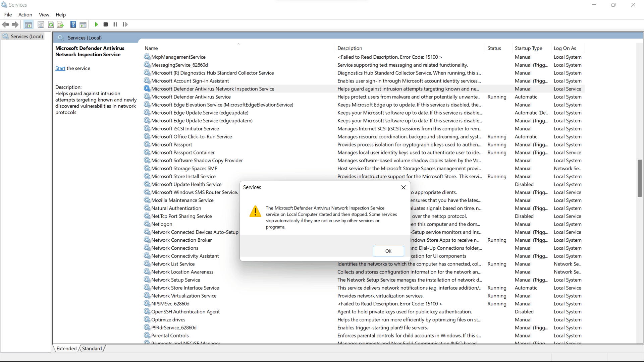The image size is (644, 362).
Task: Switch to the Extended tab
Action: coord(66,349)
